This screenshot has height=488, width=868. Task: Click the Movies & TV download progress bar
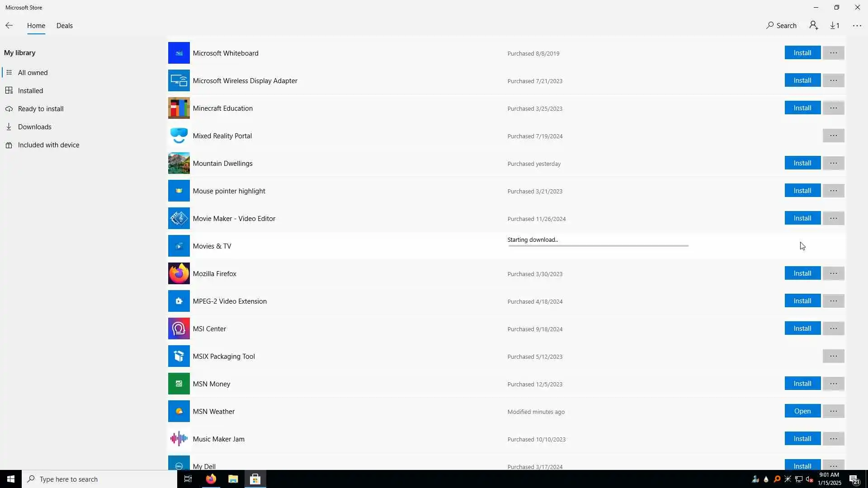click(598, 246)
